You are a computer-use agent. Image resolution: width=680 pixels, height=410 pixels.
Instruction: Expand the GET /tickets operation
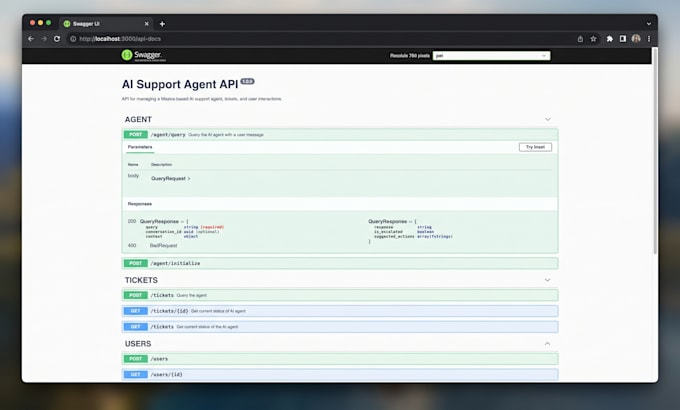pos(340,327)
